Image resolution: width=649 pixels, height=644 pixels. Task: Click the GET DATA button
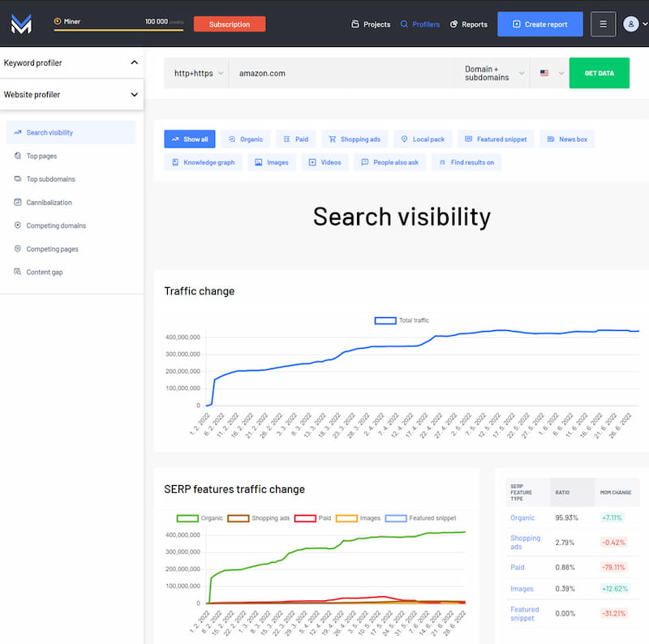click(x=599, y=73)
